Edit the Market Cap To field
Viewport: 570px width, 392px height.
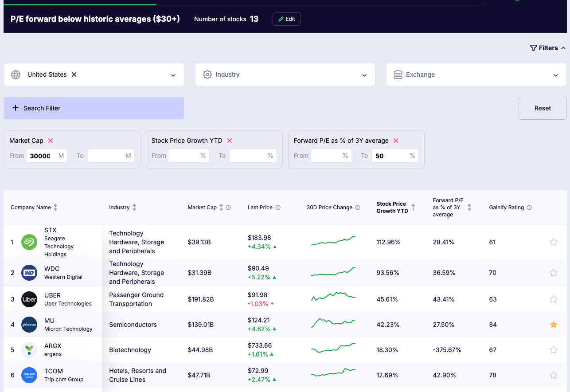(111, 156)
